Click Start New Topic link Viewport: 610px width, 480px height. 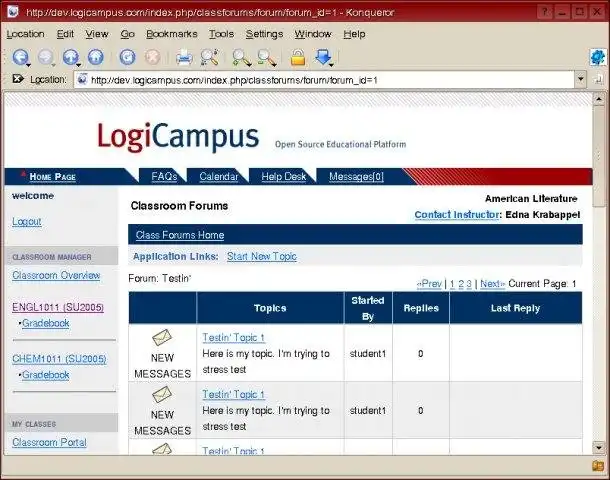(262, 256)
